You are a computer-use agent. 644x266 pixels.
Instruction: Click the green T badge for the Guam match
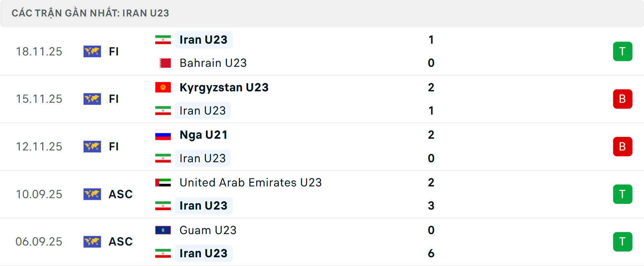[623, 241]
